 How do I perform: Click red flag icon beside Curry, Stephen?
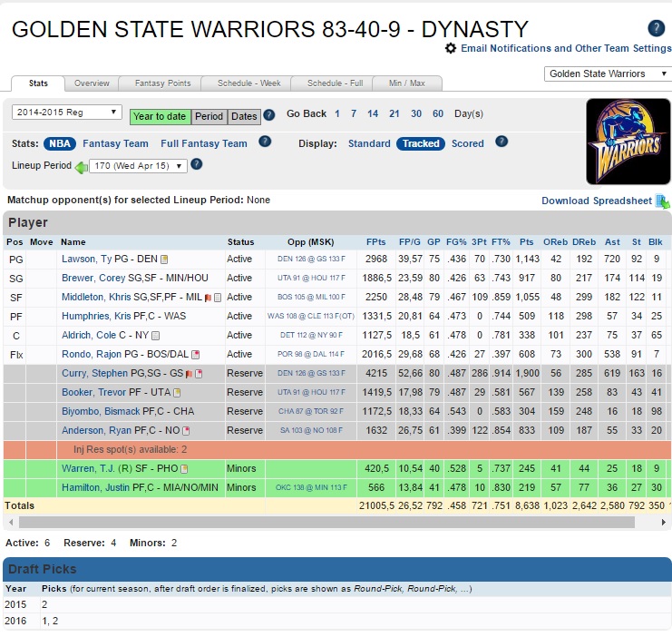[189, 374]
